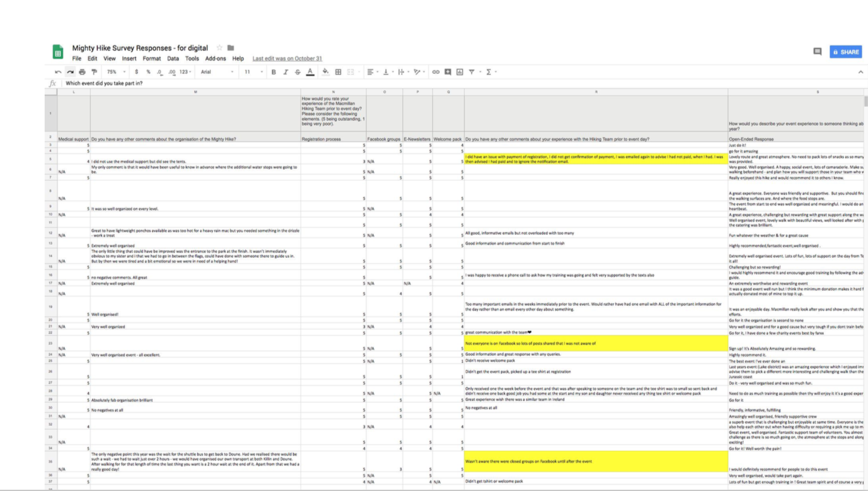868x491 pixels.
Task: Toggle bold formatting
Action: coord(274,72)
